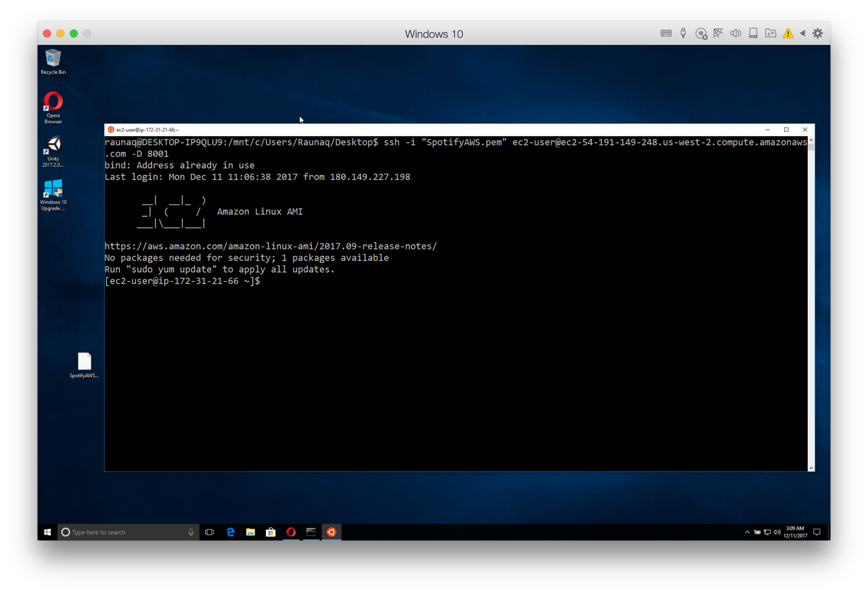Expand the hidden system tray icons chevron

[x=747, y=532]
